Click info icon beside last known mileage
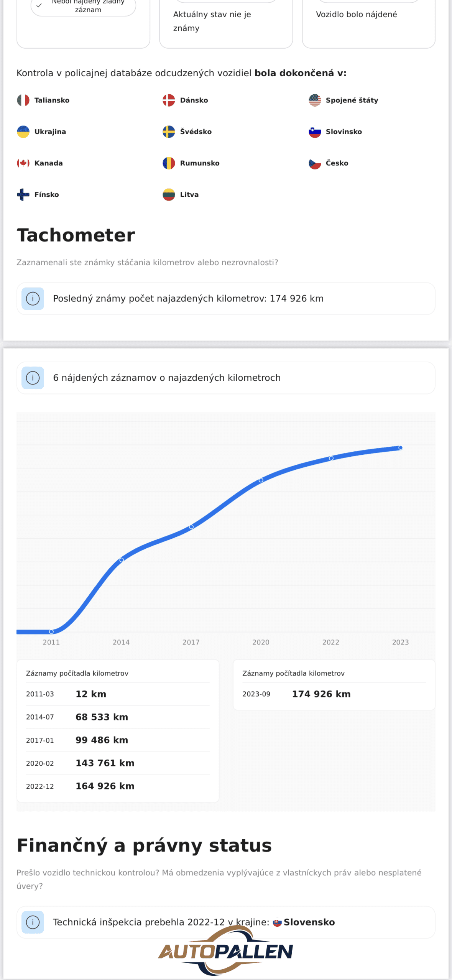This screenshot has height=980, width=452. pos(33,299)
